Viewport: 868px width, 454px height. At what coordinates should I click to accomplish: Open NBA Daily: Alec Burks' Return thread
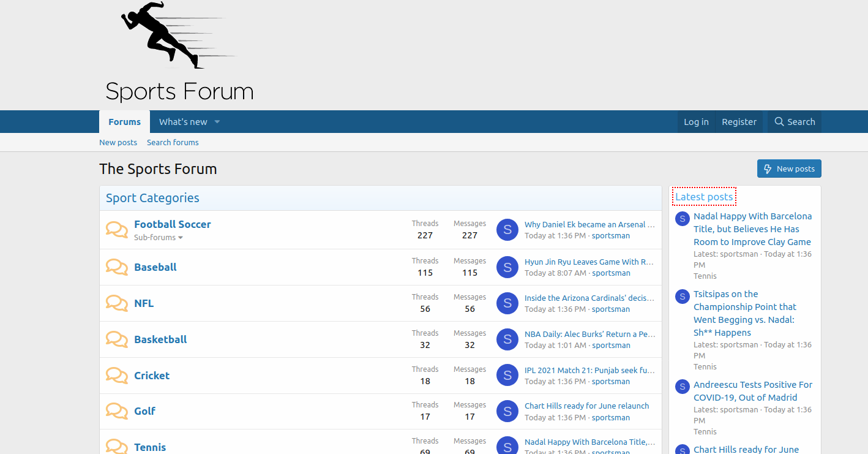(x=589, y=334)
